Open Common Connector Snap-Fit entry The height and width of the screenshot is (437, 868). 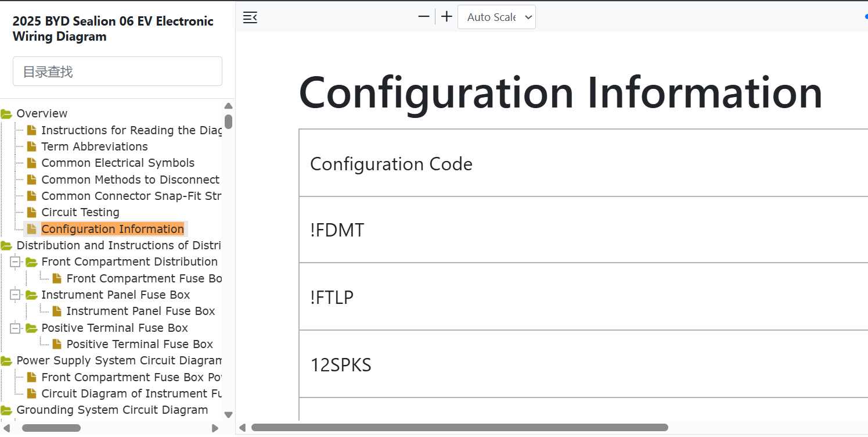click(x=131, y=196)
